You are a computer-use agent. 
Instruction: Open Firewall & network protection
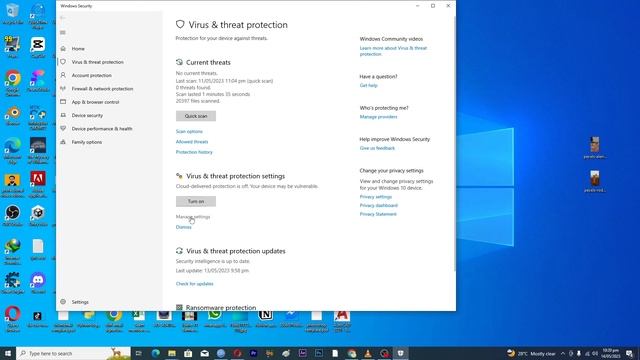pos(102,89)
